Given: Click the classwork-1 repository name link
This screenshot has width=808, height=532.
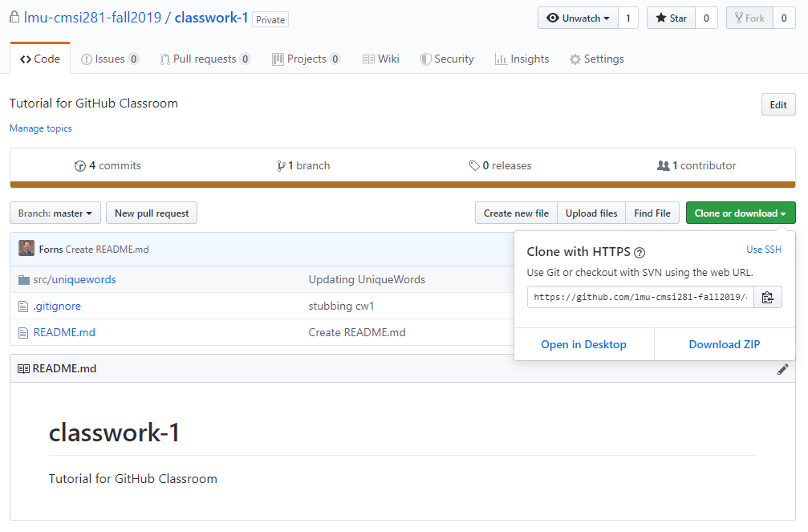Looking at the screenshot, I should click(211, 18).
